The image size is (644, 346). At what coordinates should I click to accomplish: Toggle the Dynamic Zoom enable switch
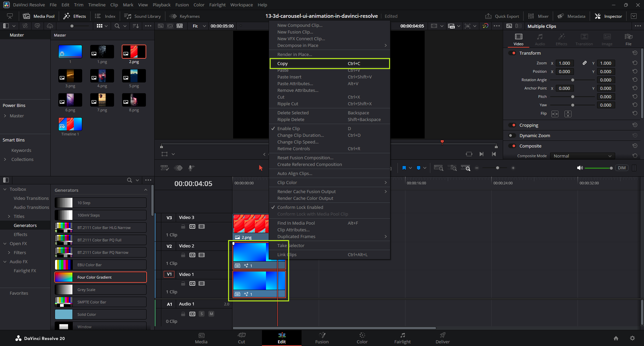click(x=512, y=135)
